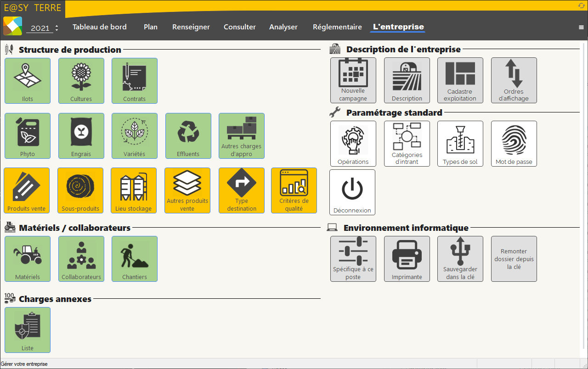Click the 2021 campaign year field
This screenshot has height=369, width=588.
(40, 28)
